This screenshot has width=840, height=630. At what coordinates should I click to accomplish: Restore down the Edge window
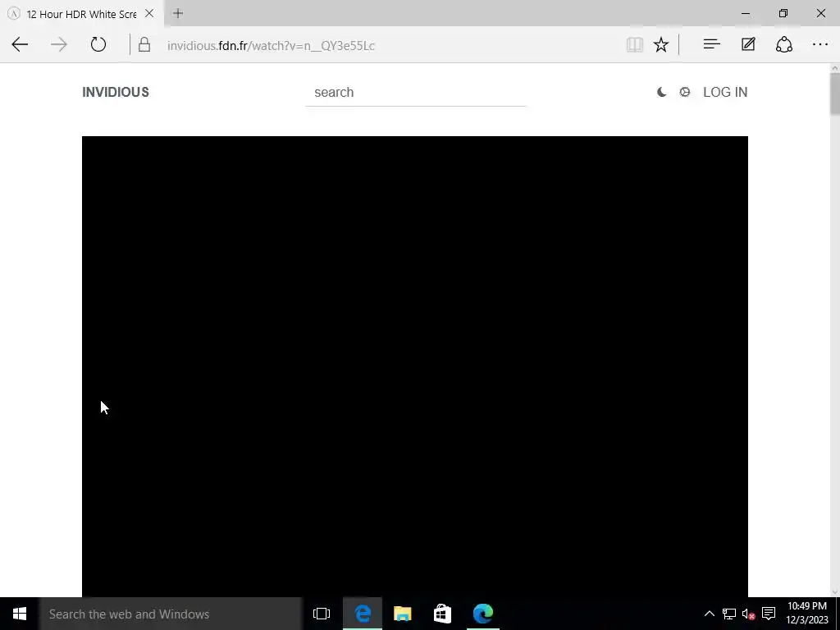[x=783, y=13]
